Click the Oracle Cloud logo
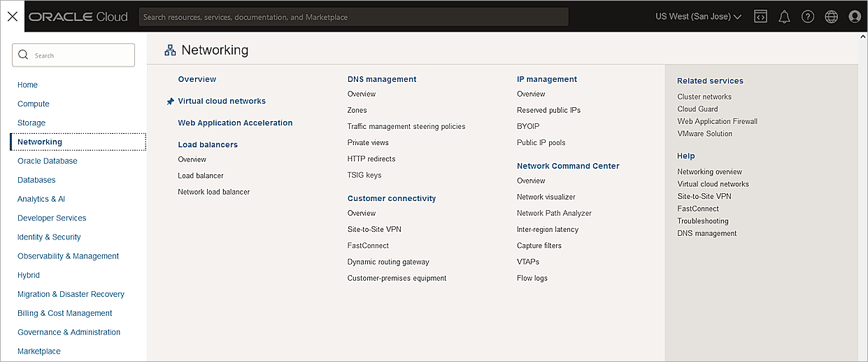 [78, 16]
